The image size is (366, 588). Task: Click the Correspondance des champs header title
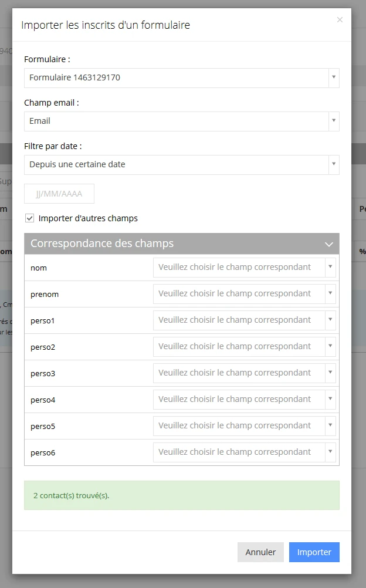click(x=102, y=244)
